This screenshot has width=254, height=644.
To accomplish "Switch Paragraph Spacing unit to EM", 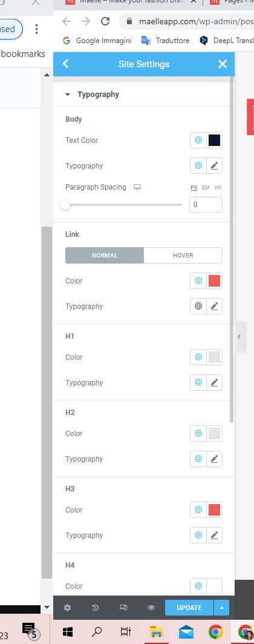I will click(x=206, y=188).
